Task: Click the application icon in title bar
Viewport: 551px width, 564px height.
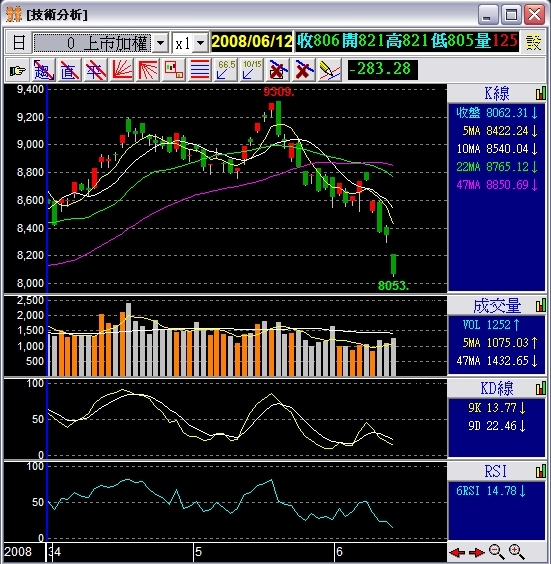Action: pos(14,14)
